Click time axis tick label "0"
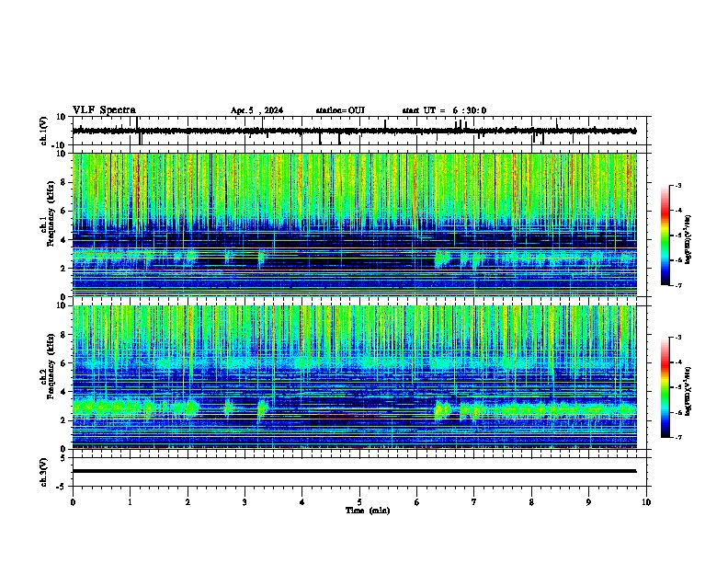This screenshot has height=563, width=728. pyautogui.click(x=73, y=502)
